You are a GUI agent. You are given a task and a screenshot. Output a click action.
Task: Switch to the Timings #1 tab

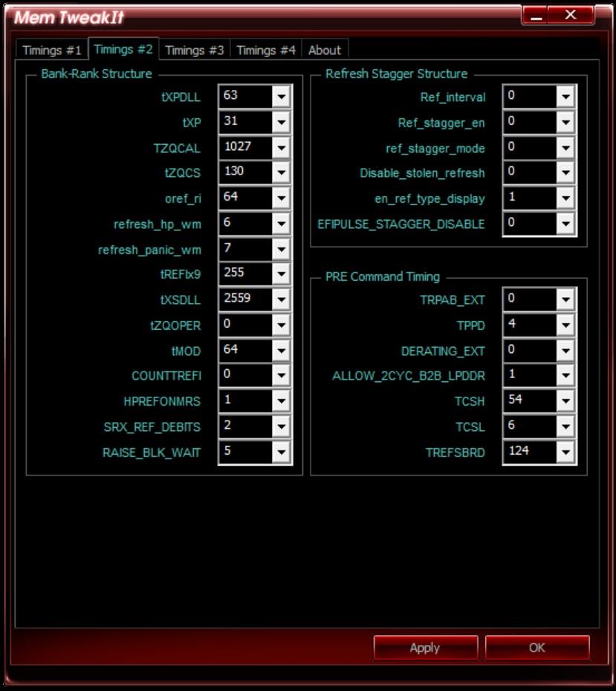pos(52,50)
